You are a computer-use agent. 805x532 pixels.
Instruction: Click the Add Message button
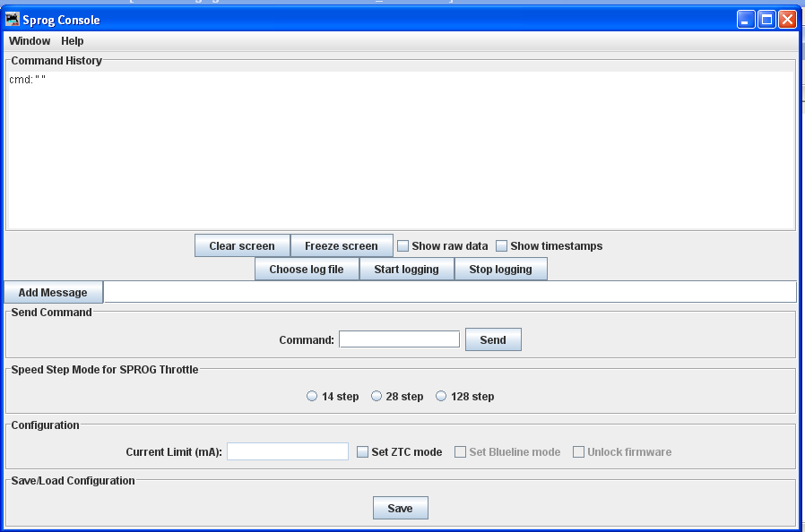tap(53, 293)
